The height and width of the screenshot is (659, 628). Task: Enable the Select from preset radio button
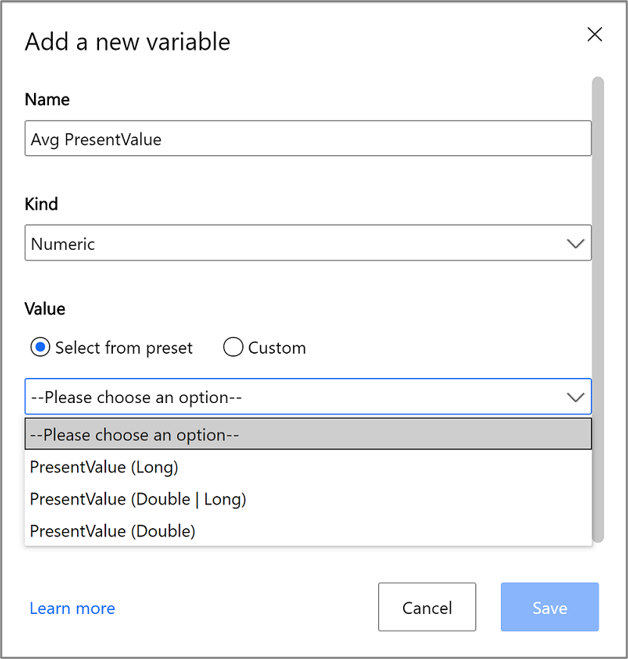pyautogui.click(x=40, y=348)
